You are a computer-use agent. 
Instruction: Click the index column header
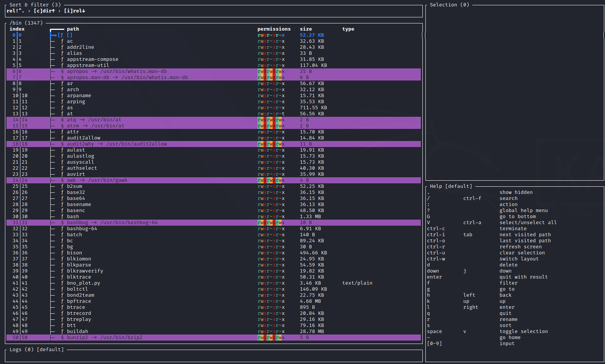tap(17, 29)
